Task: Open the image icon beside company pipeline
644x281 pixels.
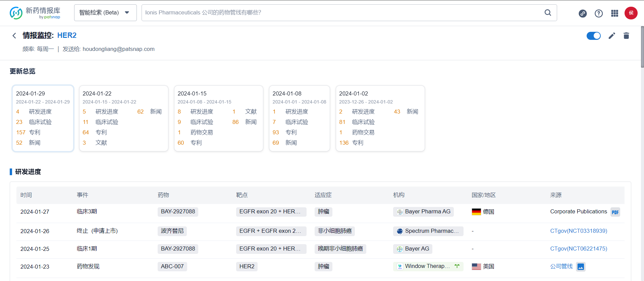Action: [581, 267]
